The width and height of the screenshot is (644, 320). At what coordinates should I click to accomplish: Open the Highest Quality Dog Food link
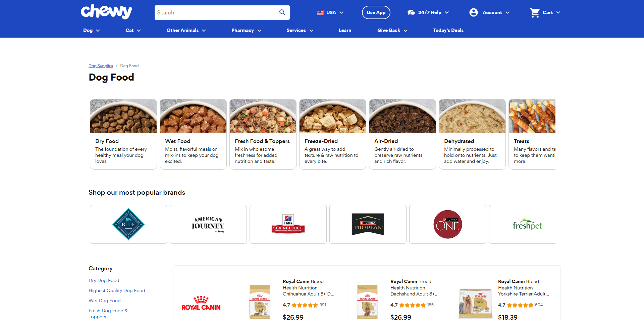tap(117, 290)
